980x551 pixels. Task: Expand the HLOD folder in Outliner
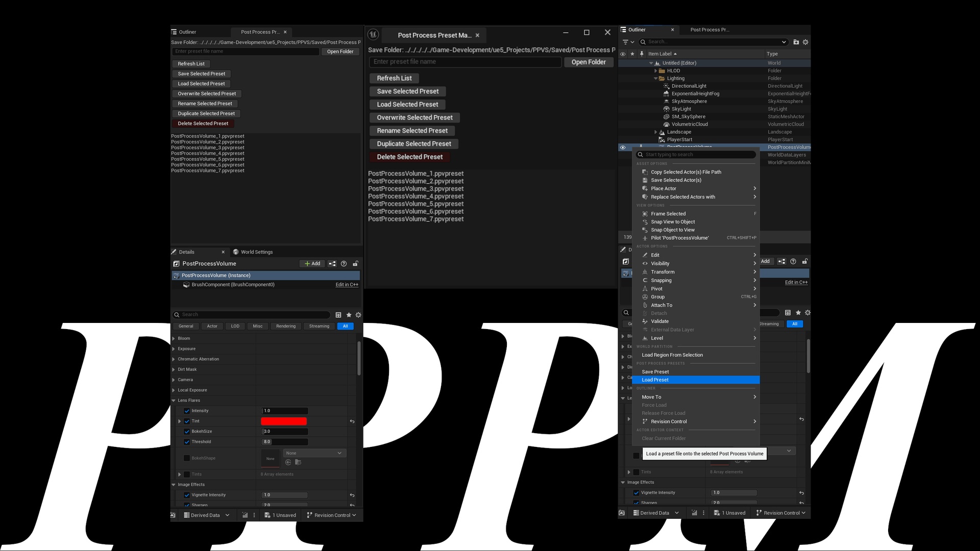click(656, 71)
